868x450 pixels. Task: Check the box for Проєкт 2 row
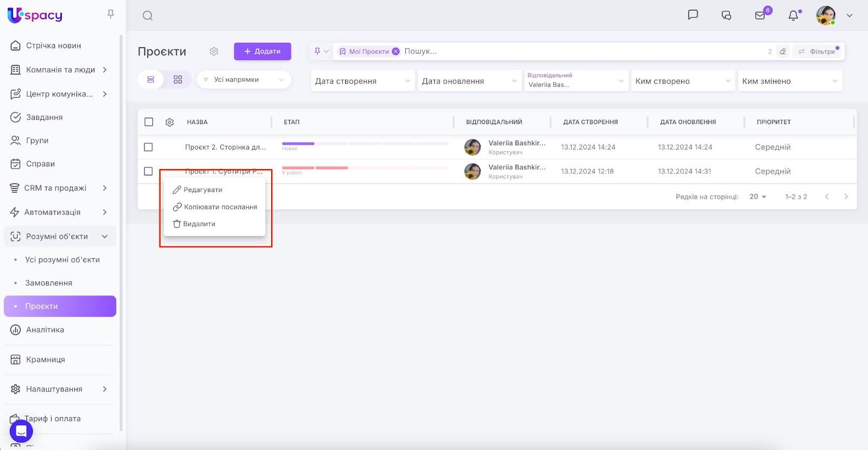tap(148, 147)
